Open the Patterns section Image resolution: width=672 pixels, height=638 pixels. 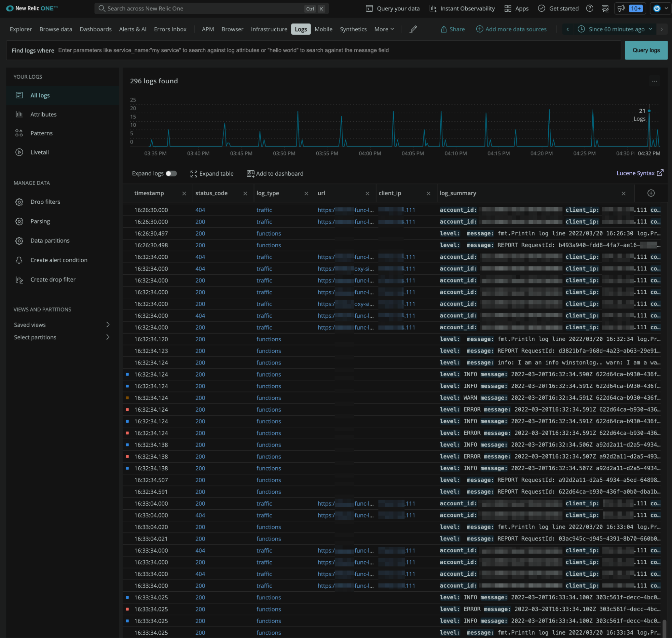[x=41, y=133]
